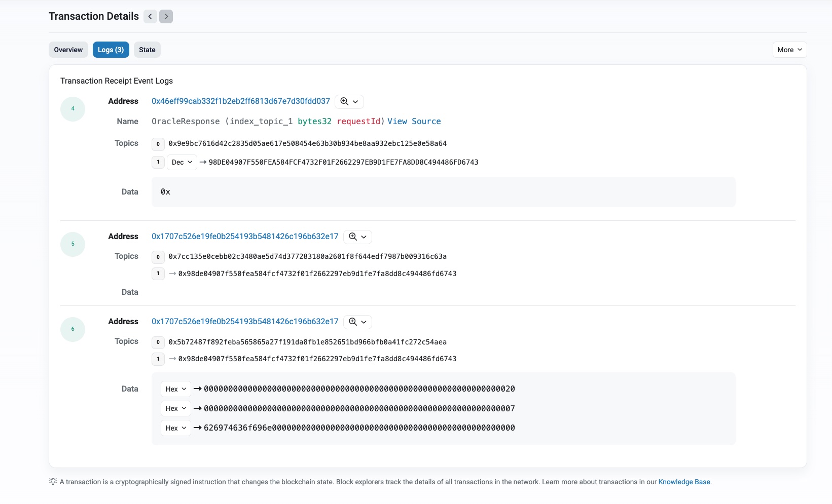832x504 pixels.
Task: Open address 0x46eff99cab332f... link
Action: point(241,101)
